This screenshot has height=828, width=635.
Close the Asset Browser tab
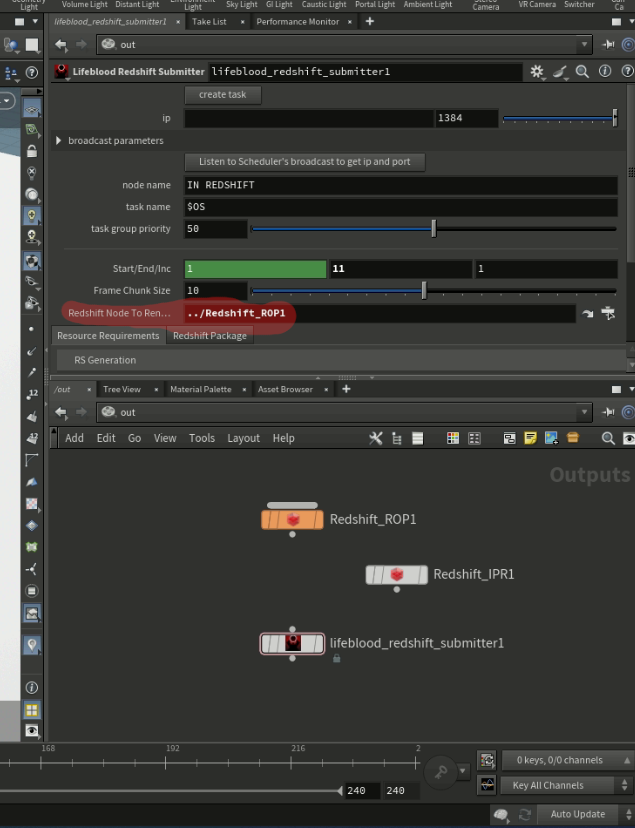326,390
